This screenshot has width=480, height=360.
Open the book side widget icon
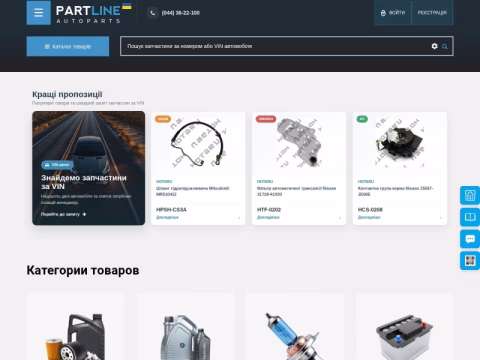470,217
